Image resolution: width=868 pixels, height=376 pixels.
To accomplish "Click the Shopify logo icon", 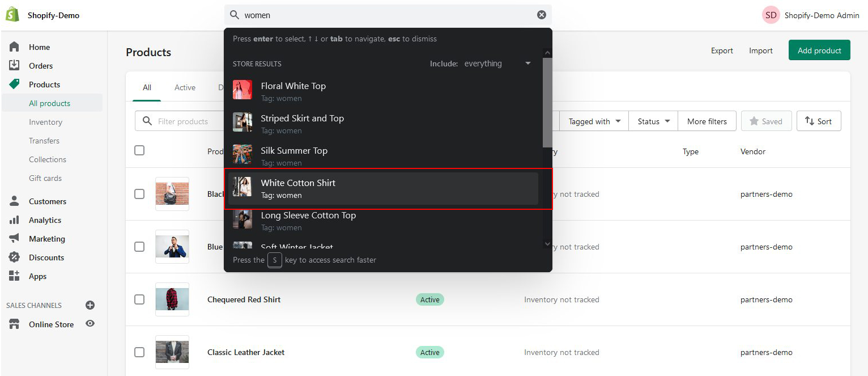I will pos(12,15).
